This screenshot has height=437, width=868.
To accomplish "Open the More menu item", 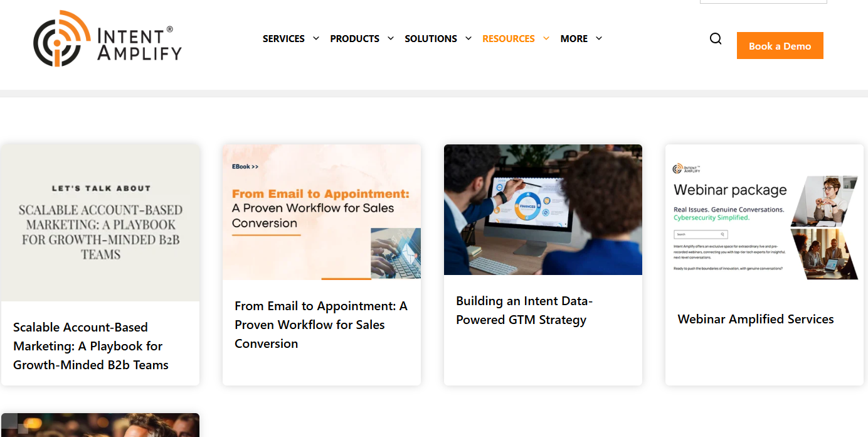I will (x=574, y=39).
